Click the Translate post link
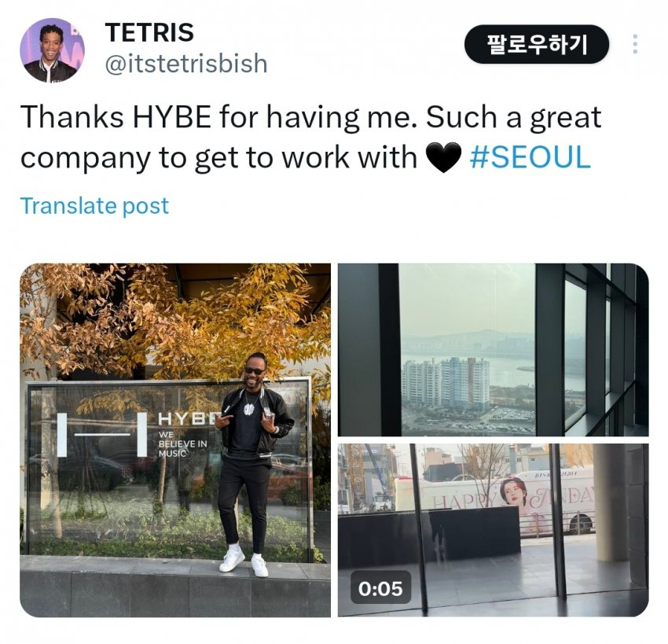Viewport: 668px width, 644px height. click(x=94, y=206)
